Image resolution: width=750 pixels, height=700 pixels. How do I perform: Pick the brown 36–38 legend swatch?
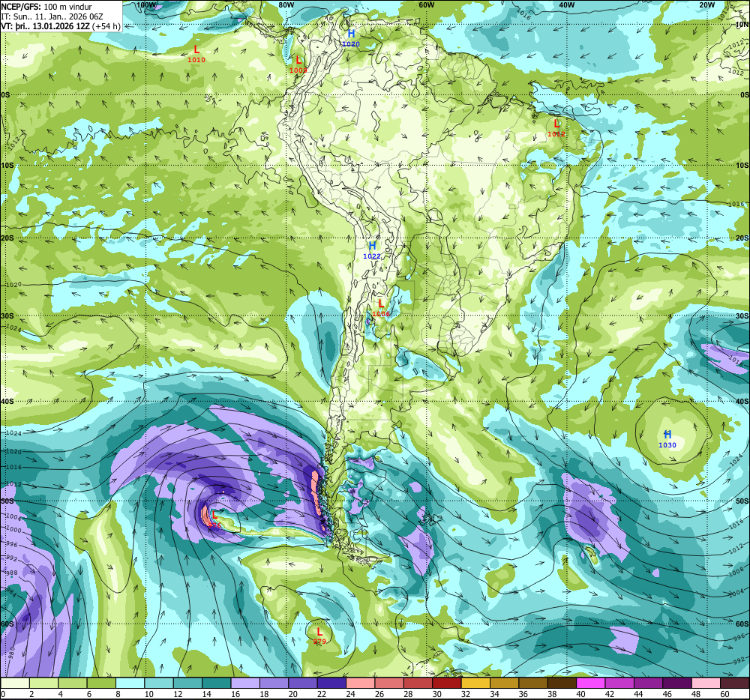click(x=533, y=683)
